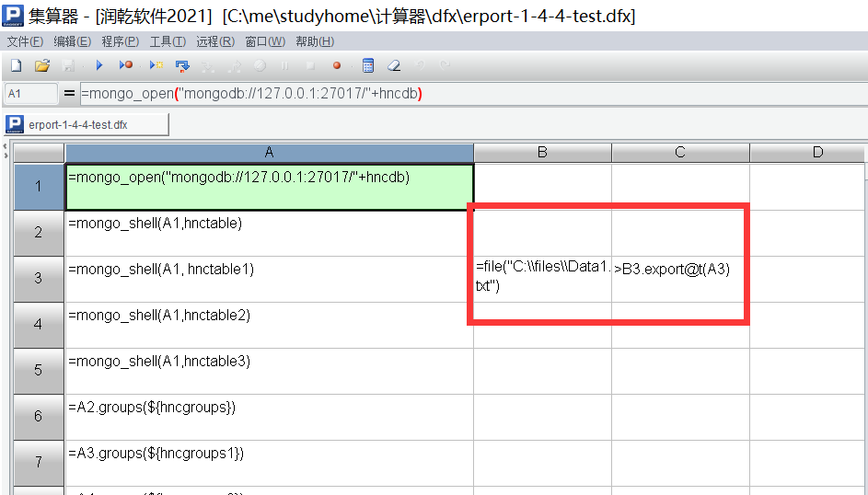Click the calculator icon in toolbar
Image resolution: width=868 pixels, height=495 pixels.
[368, 65]
